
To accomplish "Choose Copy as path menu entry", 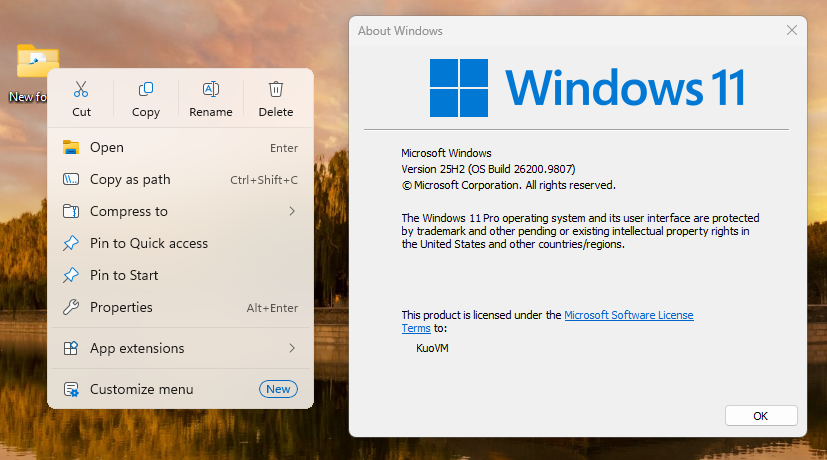I will pos(180,179).
